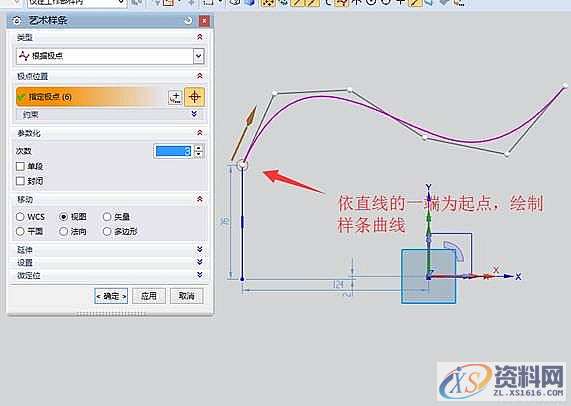The height and width of the screenshot is (406, 571).
Task: Select the 平面 radio button
Action: 20,231
